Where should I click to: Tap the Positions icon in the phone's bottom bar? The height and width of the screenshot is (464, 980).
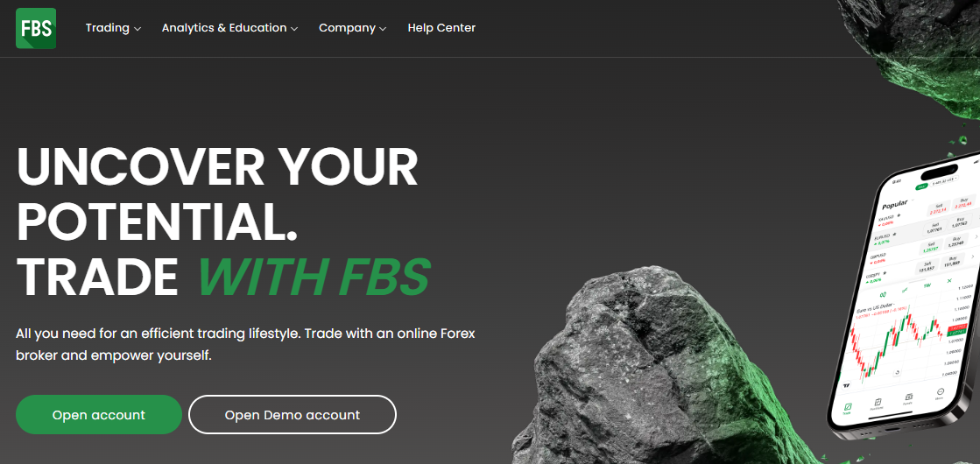point(878,404)
